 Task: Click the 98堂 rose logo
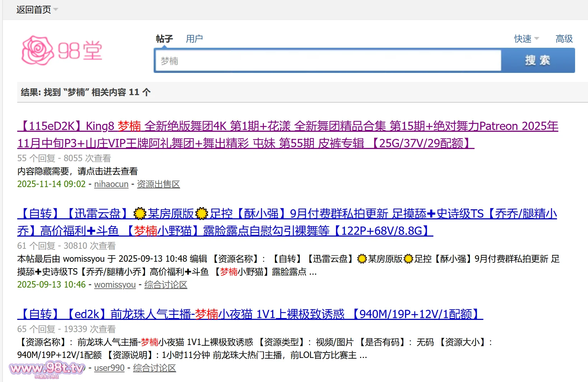coord(62,50)
